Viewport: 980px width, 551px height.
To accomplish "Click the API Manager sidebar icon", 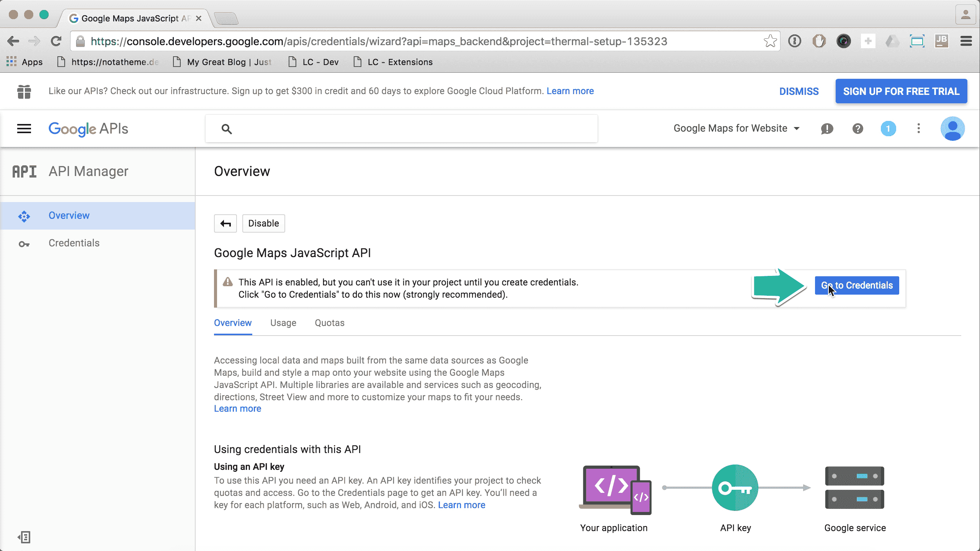I will pos(24,170).
